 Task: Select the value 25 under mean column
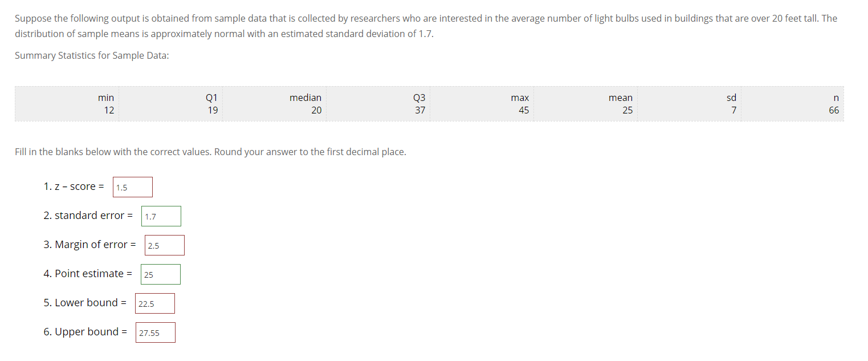627,110
